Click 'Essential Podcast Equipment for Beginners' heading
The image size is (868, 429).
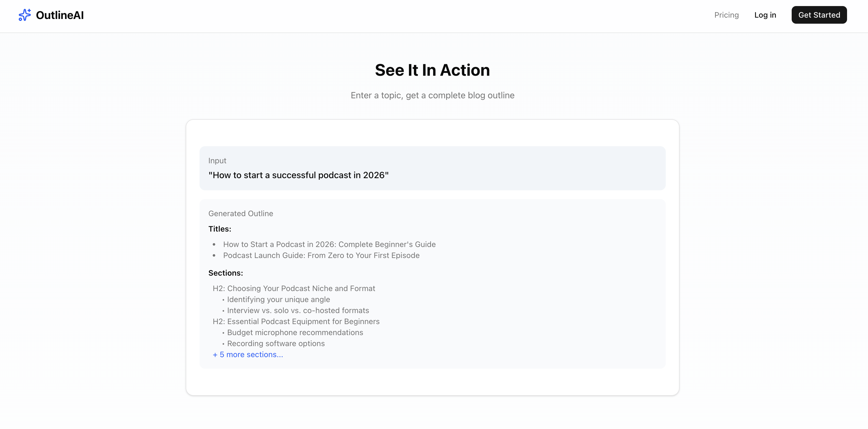click(x=296, y=321)
